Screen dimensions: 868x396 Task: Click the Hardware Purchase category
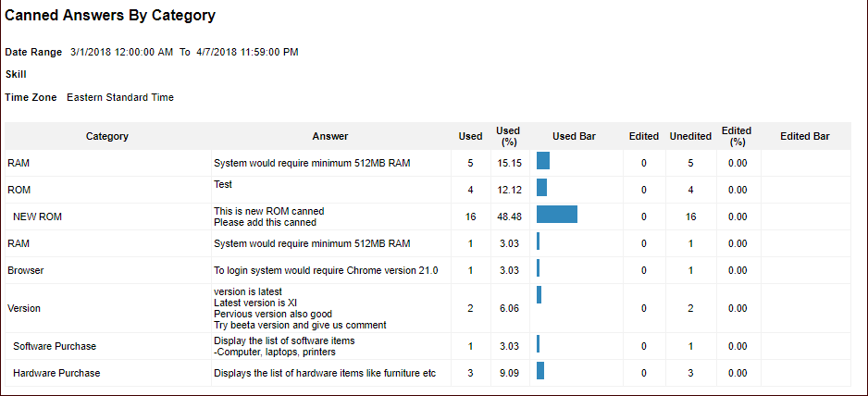tap(56, 373)
